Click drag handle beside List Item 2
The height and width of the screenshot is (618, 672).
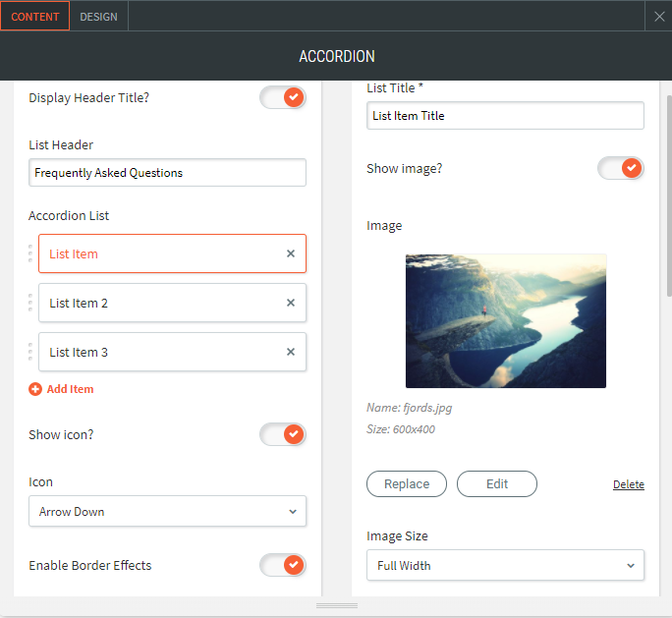(x=30, y=303)
